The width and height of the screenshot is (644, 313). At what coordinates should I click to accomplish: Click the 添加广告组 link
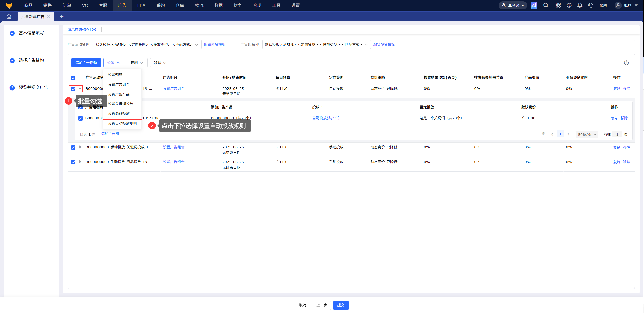tap(110, 134)
